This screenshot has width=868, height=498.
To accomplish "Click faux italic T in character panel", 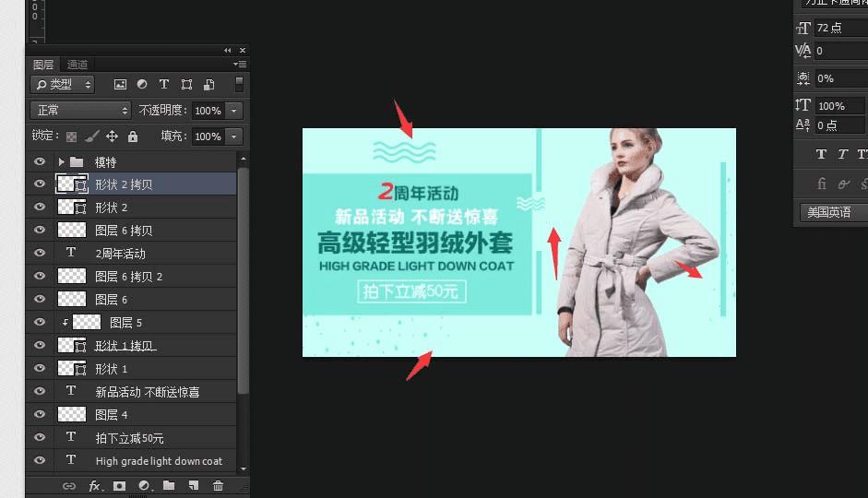I will click(842, 154).
